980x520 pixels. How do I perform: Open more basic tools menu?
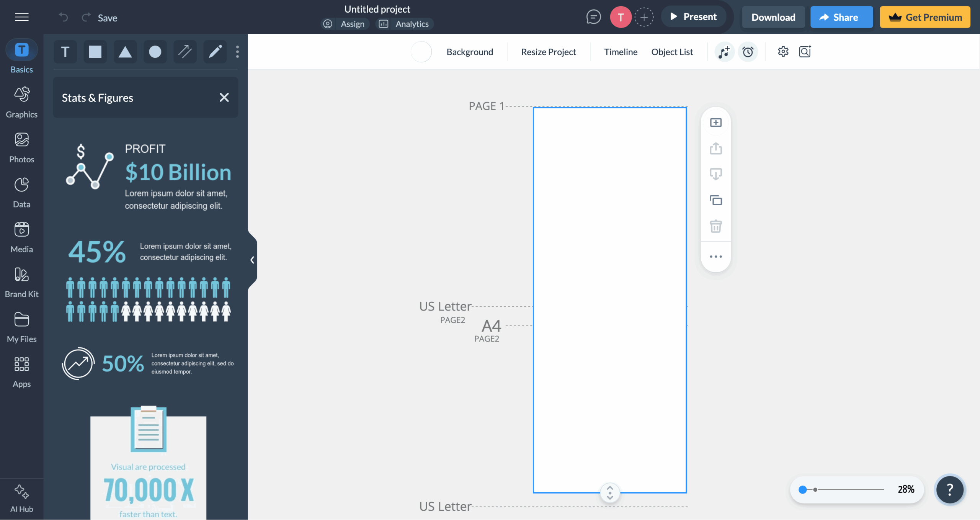point(237,52)
